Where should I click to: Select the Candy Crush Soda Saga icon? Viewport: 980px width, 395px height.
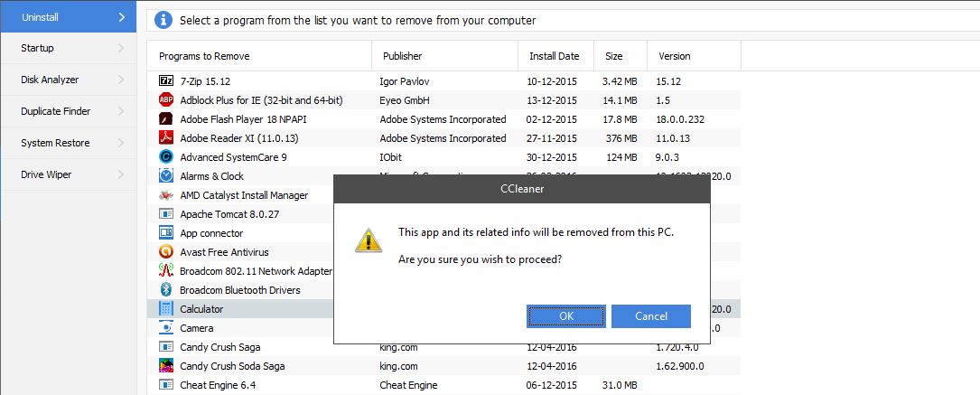point(165,366)
